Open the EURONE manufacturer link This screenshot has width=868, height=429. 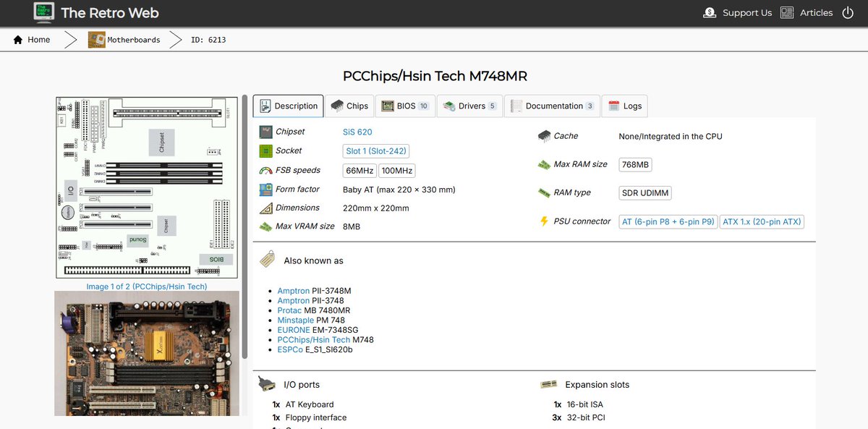click(x=294, y=330)
